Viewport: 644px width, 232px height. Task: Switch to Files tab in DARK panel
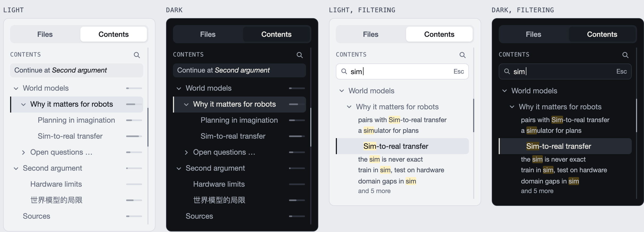(208, 34)
